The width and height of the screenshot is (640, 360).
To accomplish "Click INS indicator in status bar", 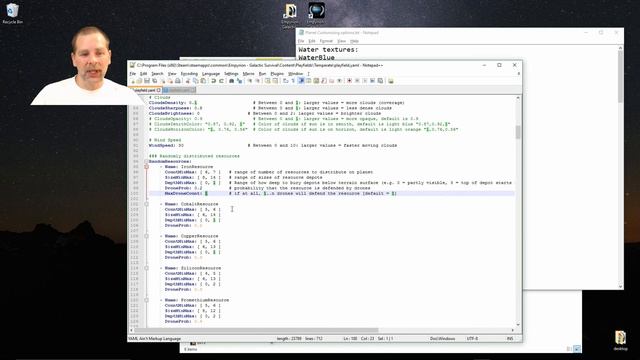I will (x=510, y=338).
